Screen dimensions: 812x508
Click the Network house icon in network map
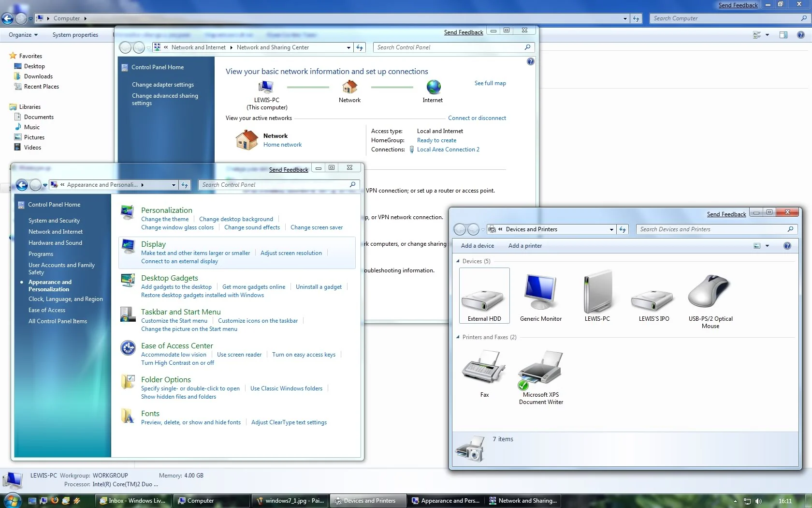pos(349,87)
